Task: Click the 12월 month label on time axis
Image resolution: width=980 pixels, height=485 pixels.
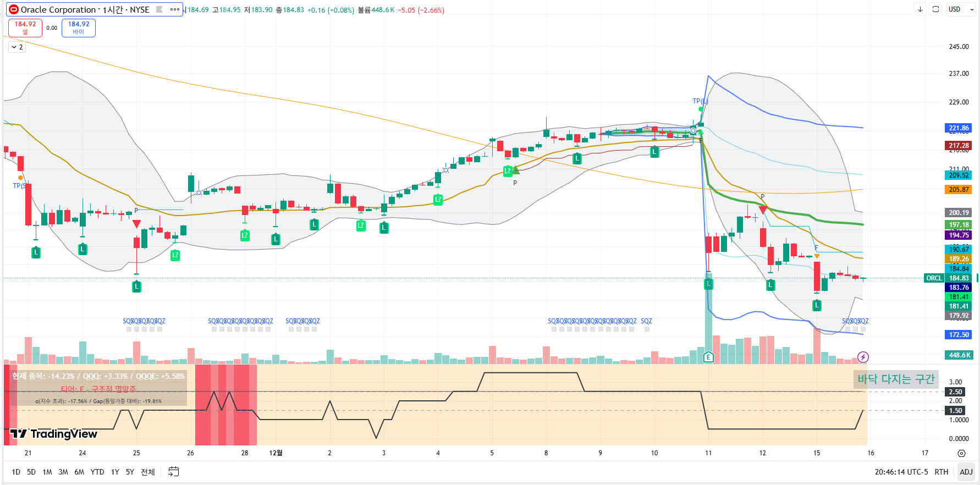Action: 276,453
